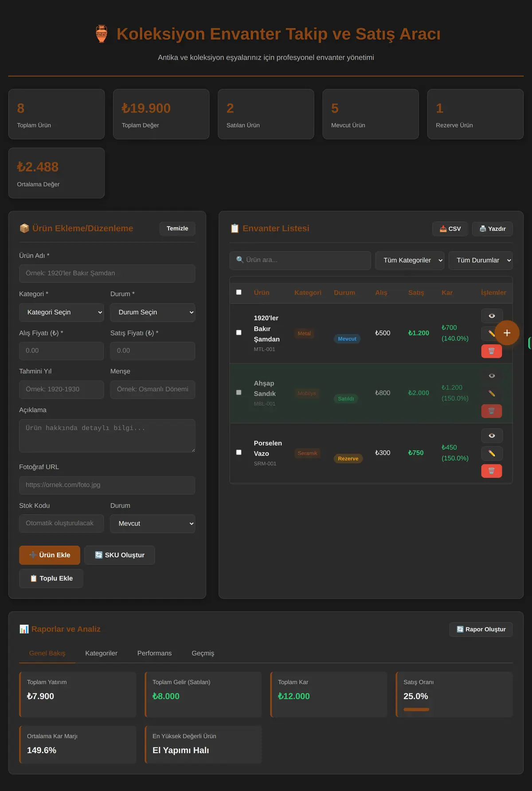532x791 pixels.
Task: Export inventory with the CSV button
Action: coord(450,229)
